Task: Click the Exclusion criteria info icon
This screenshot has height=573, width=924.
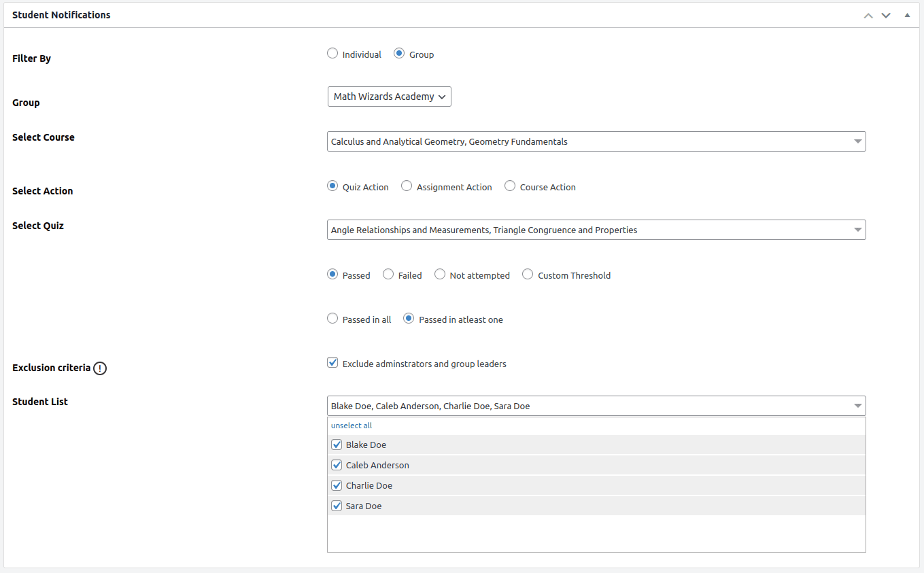Action: pos(100,368)
